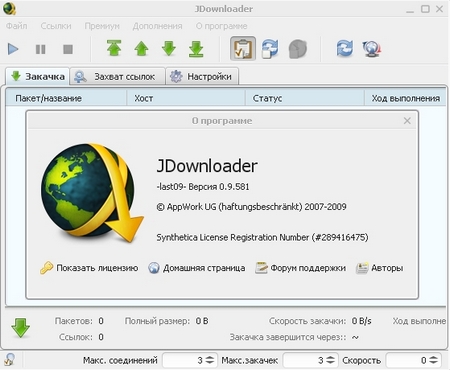Open Домашняя страница link
The image size is (450, 370).
click(x=204, y=268)
